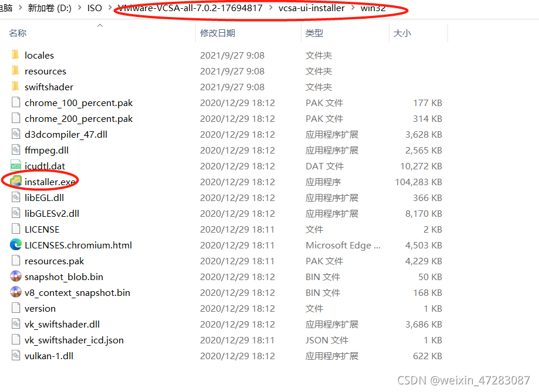Screen dimensions: 539x392
Task: Go to VMware-VCSA-all-7.0.2-17694817 breadcrumb
Action: pos(190,8)
